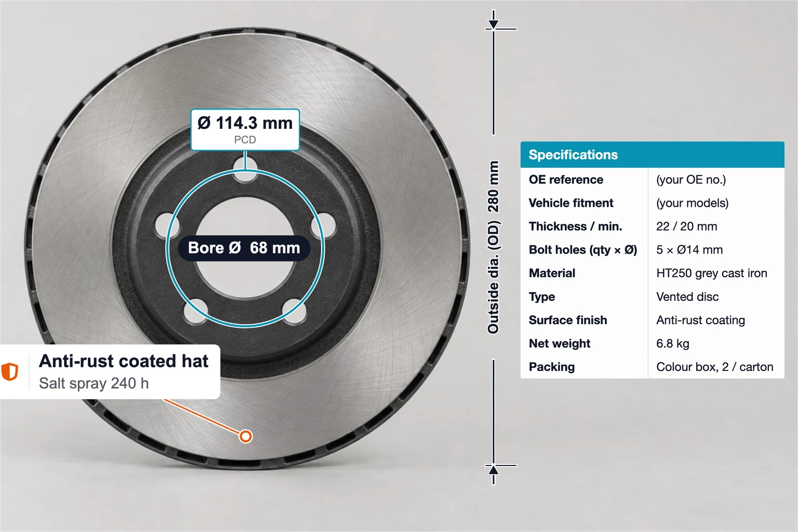
Task: Click the orange shield icon
Action: coord(9,371)
